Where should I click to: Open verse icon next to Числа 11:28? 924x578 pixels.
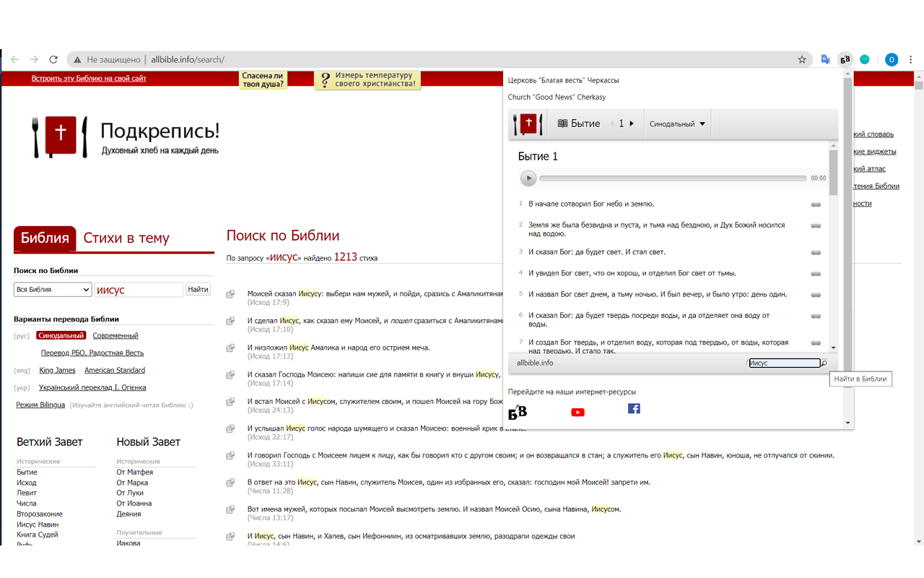tap(230, 483)
